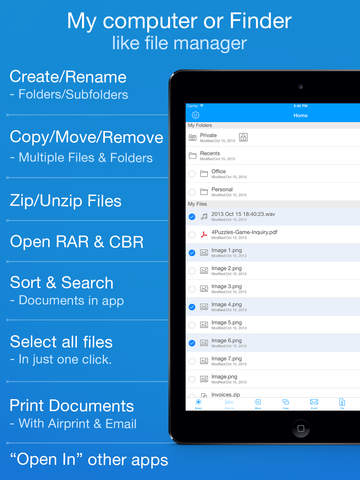Tap the lock box icon beside Private
Screen dimensions: 360x480
point(243,137)
